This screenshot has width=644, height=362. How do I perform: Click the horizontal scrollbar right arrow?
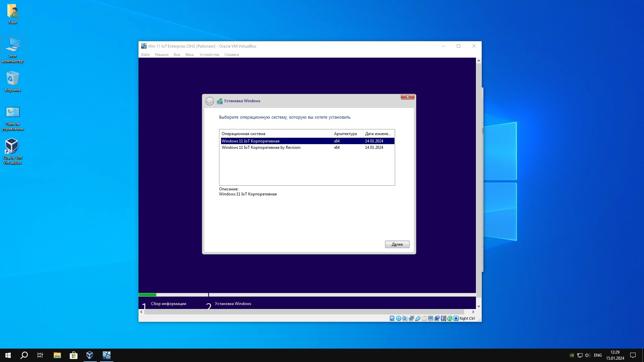473,312
